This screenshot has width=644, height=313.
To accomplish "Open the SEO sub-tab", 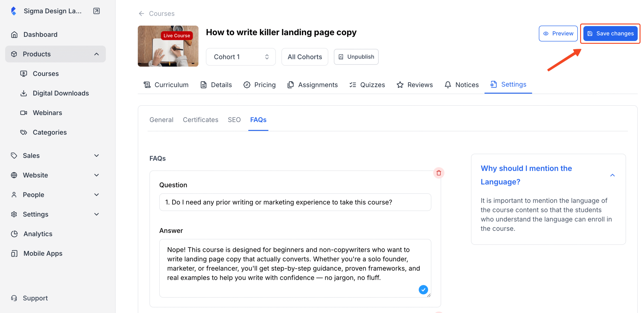I will 234,120.
